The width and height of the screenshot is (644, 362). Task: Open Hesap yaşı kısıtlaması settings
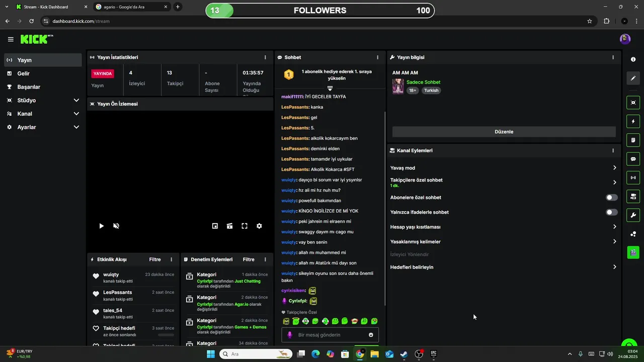click(x=503, y=227)
